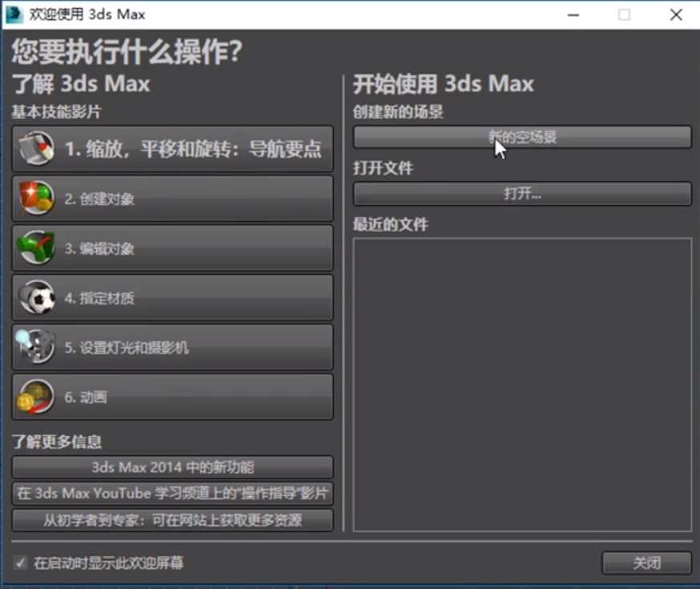Click 关闭 to dismiss welcome screen
The image size is (700, 589).
(646, 563)
